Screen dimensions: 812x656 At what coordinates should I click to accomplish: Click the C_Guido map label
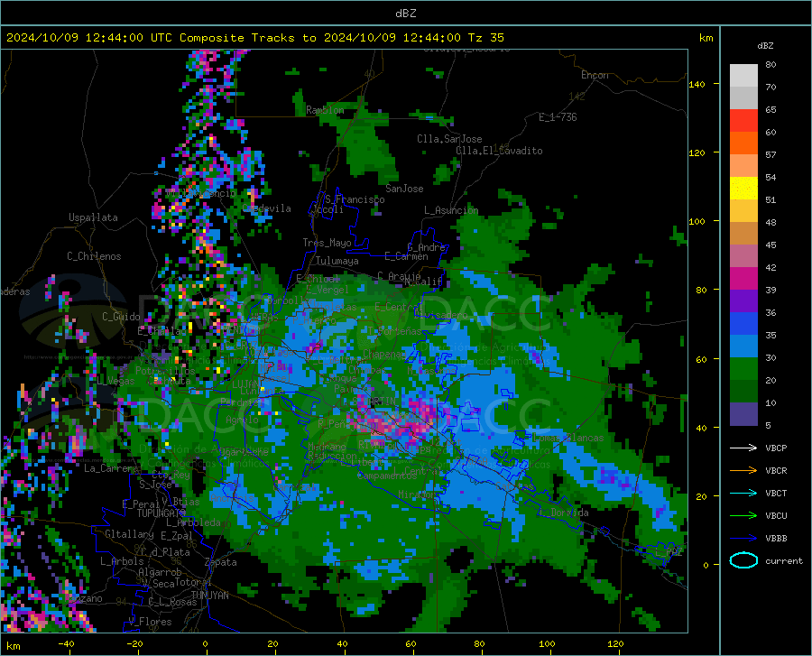click(121, 317)
